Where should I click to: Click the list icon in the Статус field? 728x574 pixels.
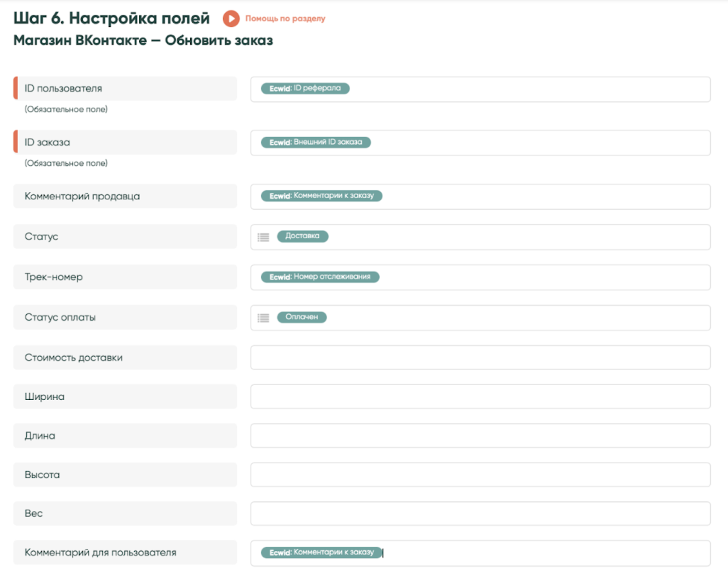pyautogui.click(x=263, y=237)
